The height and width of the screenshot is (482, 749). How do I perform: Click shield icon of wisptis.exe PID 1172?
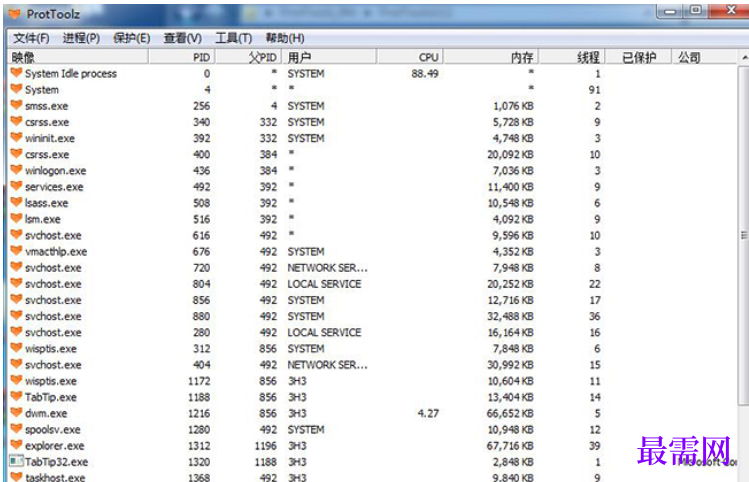pos(16,380)
